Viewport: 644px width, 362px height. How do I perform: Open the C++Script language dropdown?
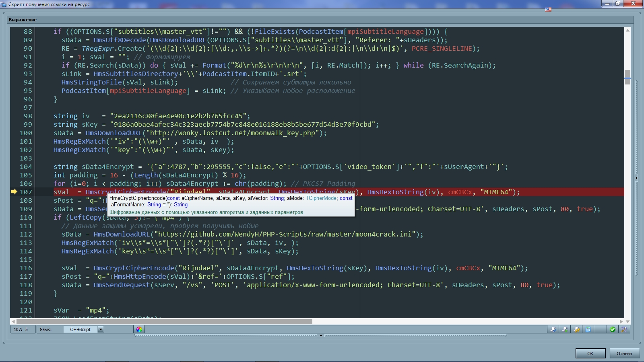point(101,329)
